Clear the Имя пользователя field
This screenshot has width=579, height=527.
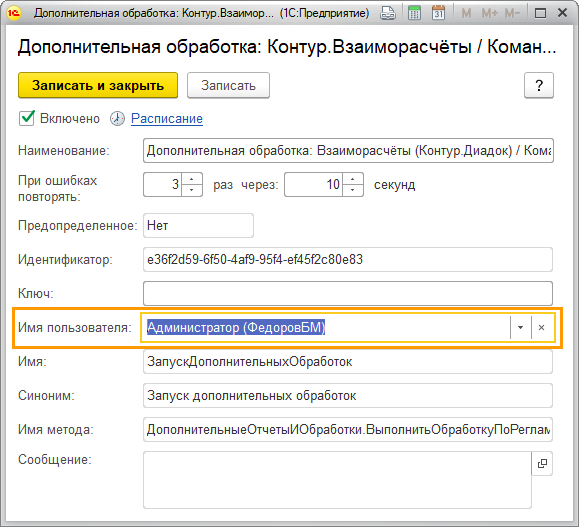point(542,328)
